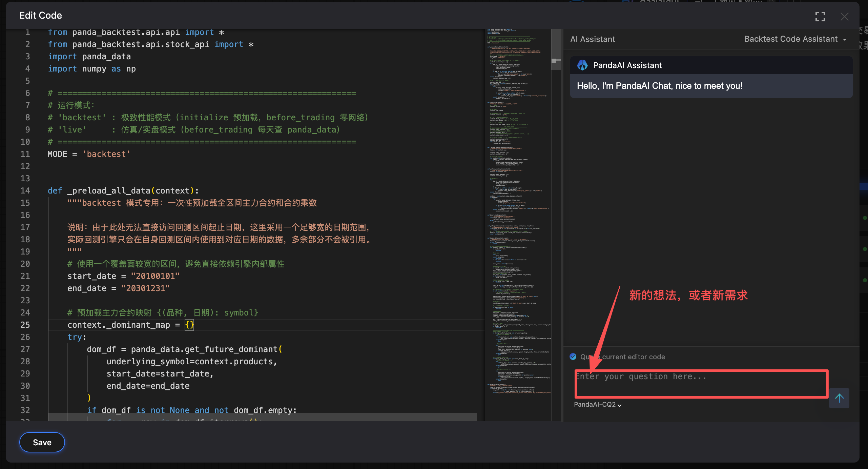Send the question with the arrow button

pos(839,398)
